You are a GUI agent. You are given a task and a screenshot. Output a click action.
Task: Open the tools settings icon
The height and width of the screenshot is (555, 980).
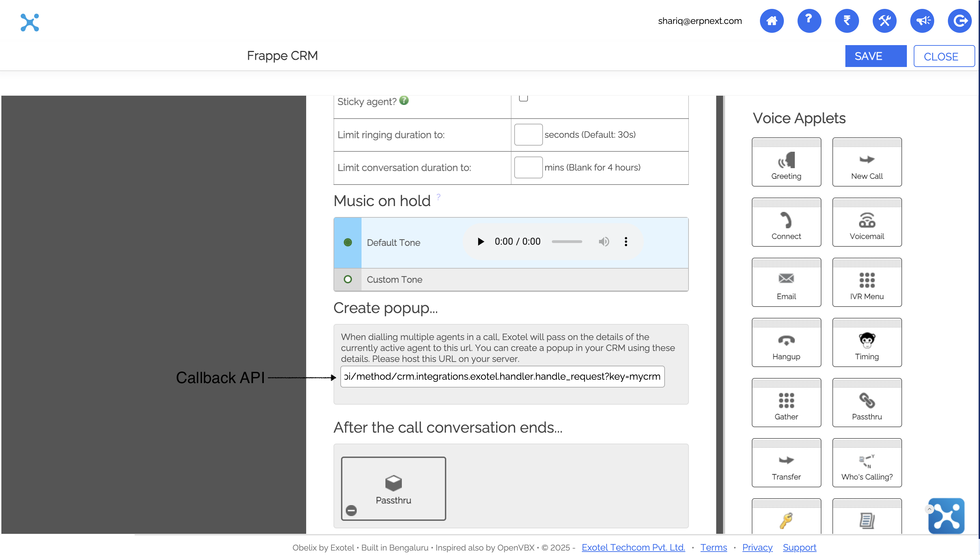pyautogui.click(x=884, y=21)
